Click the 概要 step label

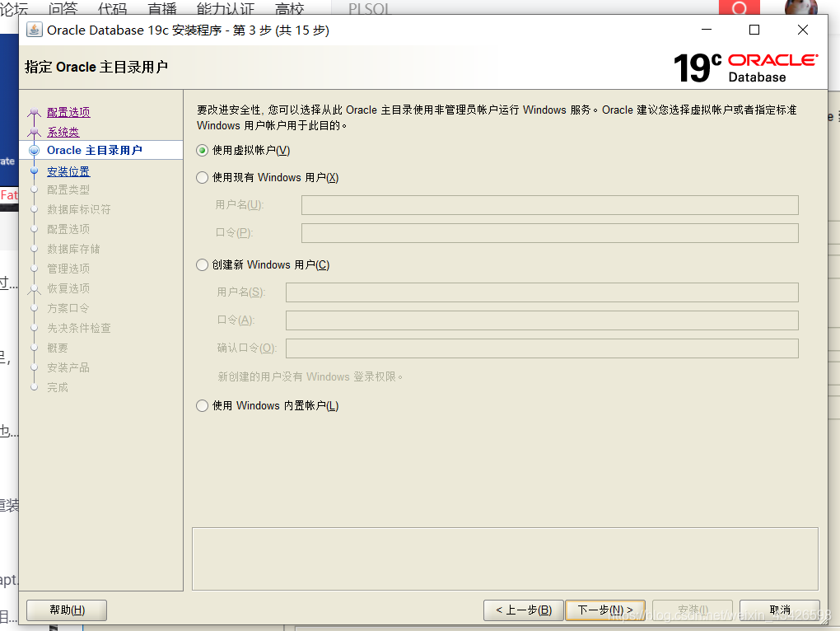58,348
